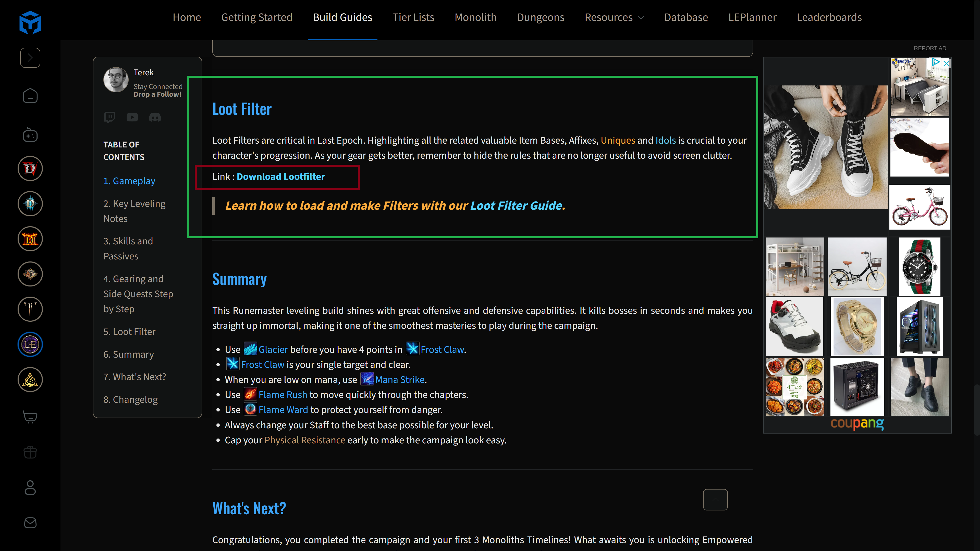
Task: Switch to the Tier Lists tab
Action: pos(413,18)
